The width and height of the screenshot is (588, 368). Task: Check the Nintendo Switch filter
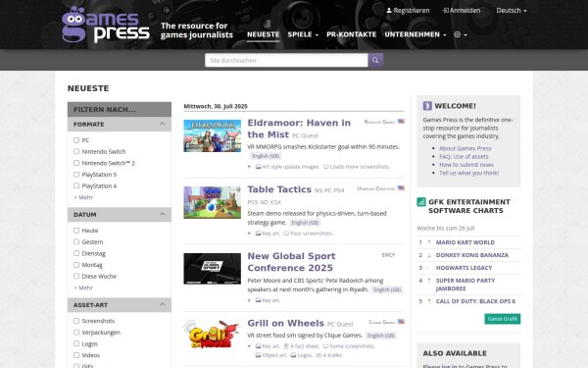coord(76,151)
